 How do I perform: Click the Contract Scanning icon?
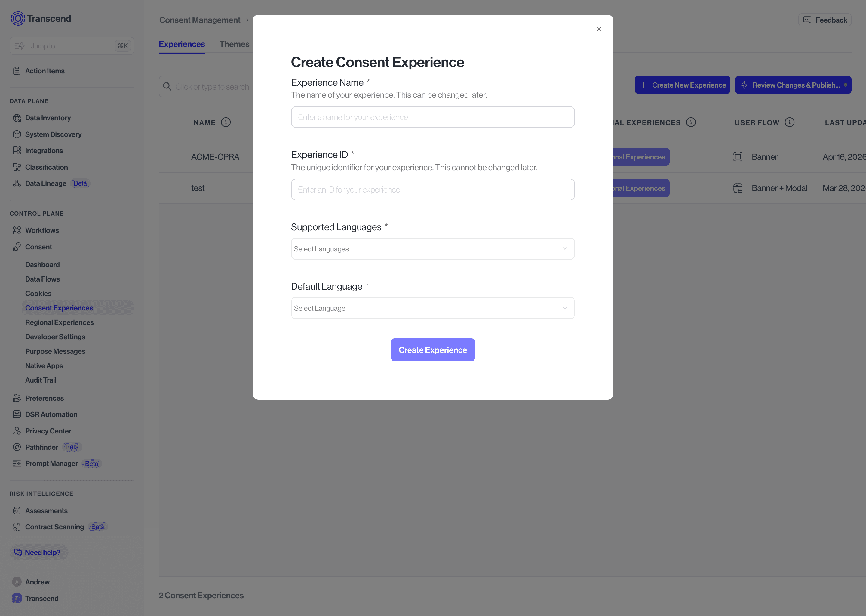point(17,527)
